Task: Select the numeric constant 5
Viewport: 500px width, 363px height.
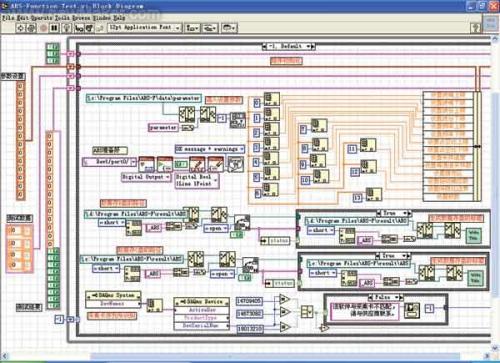Action: coord(256,177)
